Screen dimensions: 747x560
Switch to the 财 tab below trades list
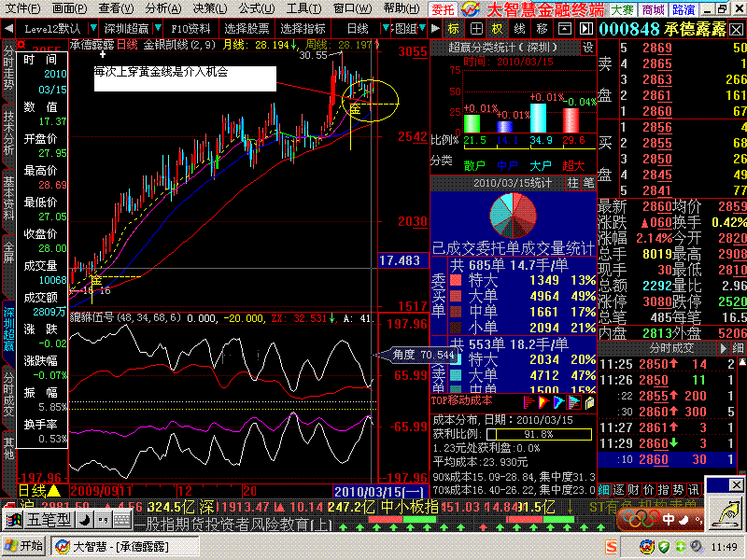pos(635,489)
